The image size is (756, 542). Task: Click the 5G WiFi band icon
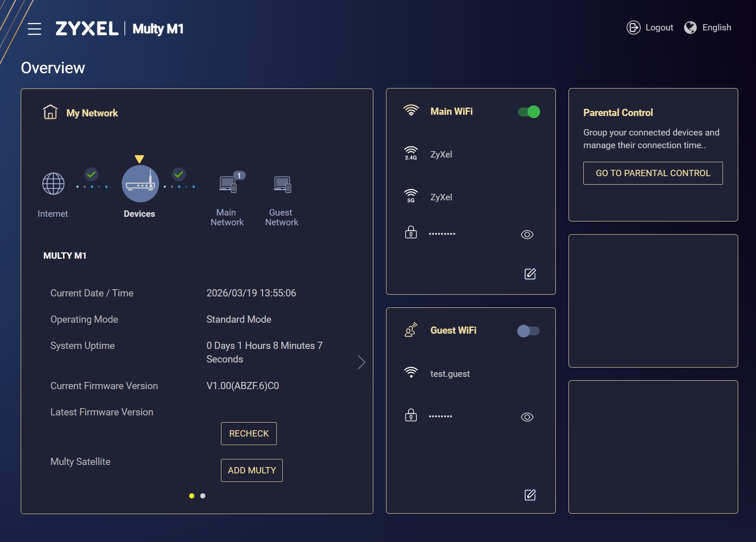[x=411, y=196]
